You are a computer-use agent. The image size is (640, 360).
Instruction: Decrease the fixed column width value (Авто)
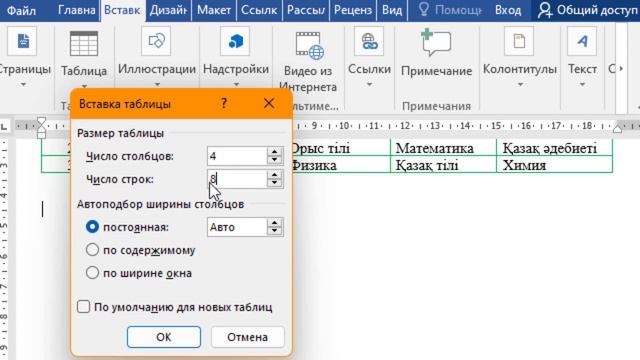point(274,231)
